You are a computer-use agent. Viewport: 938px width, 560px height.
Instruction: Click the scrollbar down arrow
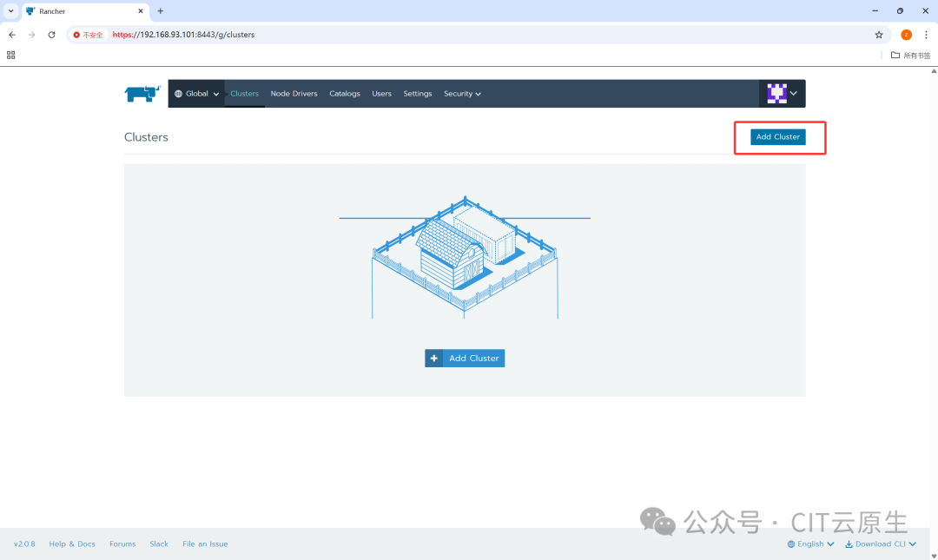point(934,556)
